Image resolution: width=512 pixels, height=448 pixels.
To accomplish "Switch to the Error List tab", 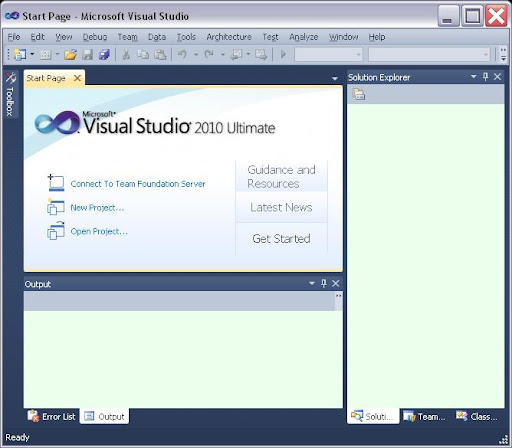I will tap(52, 416).
